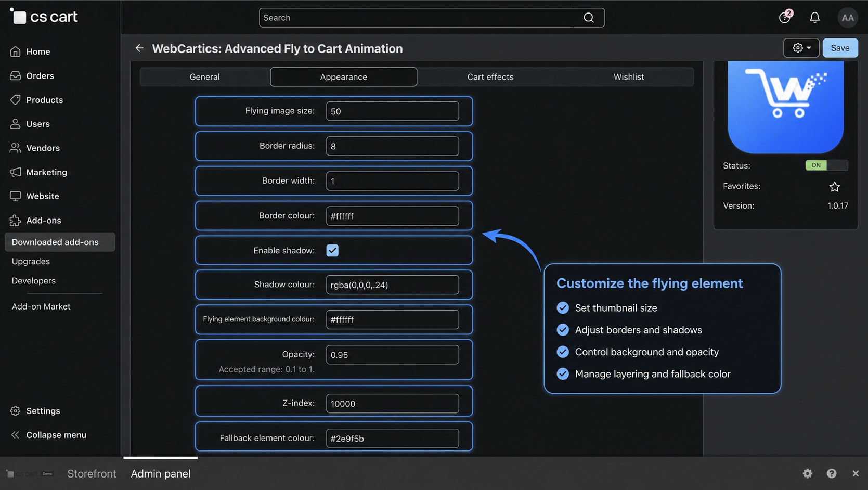Go back using the left arrow
Image resolution: width=868 pixels, height=490 pixels.
coord(139,48)
